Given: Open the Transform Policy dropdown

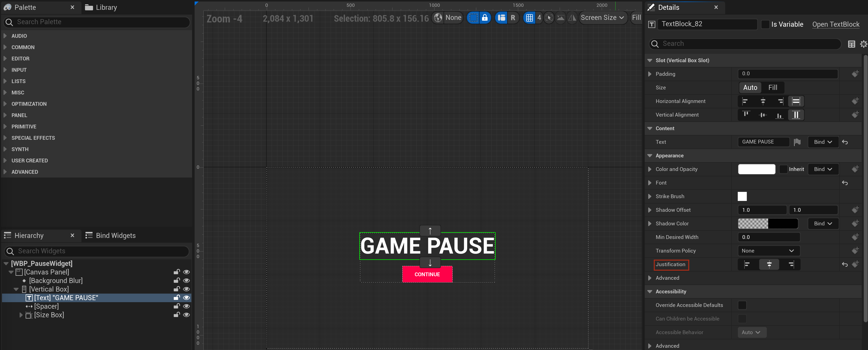Looking at the screenshot, I should coord(769,251).
